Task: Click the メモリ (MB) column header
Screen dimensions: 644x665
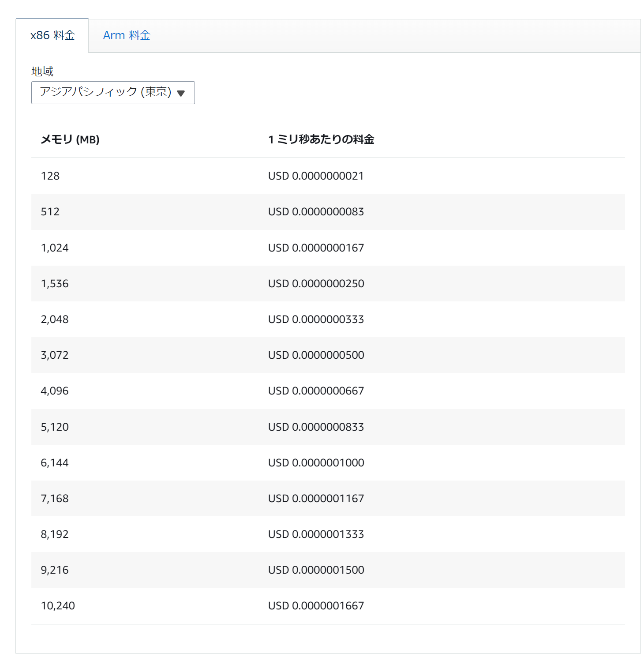Action: pyautogui.click(x=70, y=139)
